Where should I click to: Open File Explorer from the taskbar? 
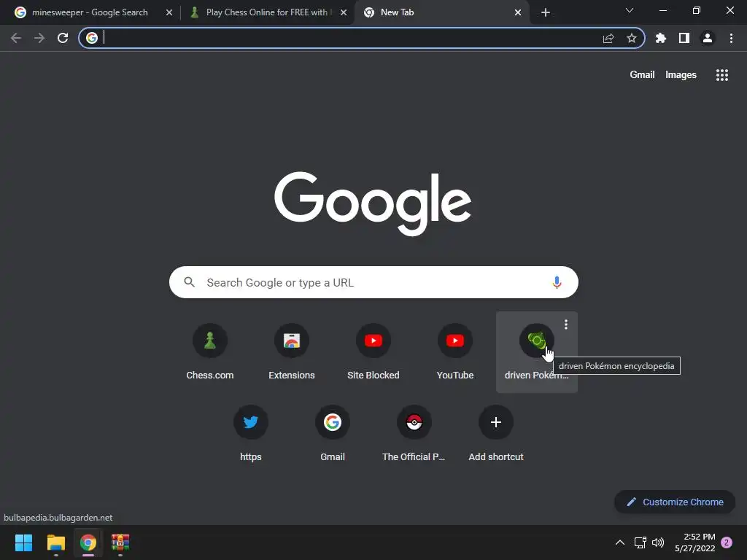pos(55,542)
